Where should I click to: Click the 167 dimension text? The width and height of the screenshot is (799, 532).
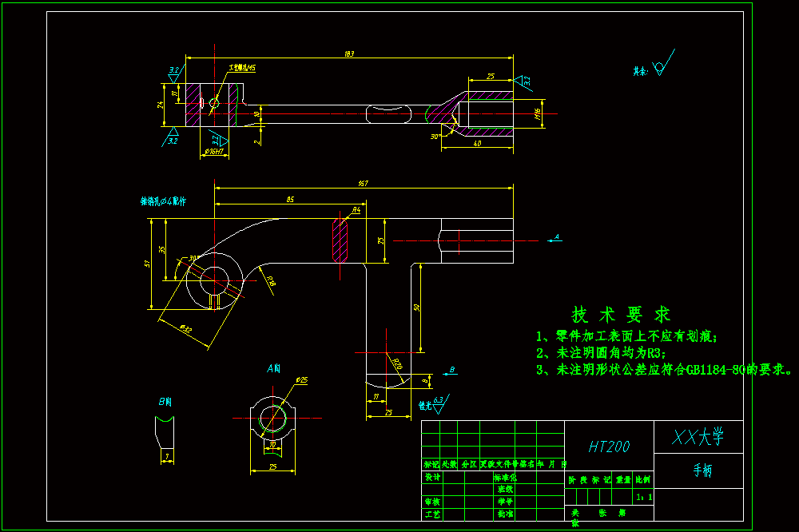[363, 184]
